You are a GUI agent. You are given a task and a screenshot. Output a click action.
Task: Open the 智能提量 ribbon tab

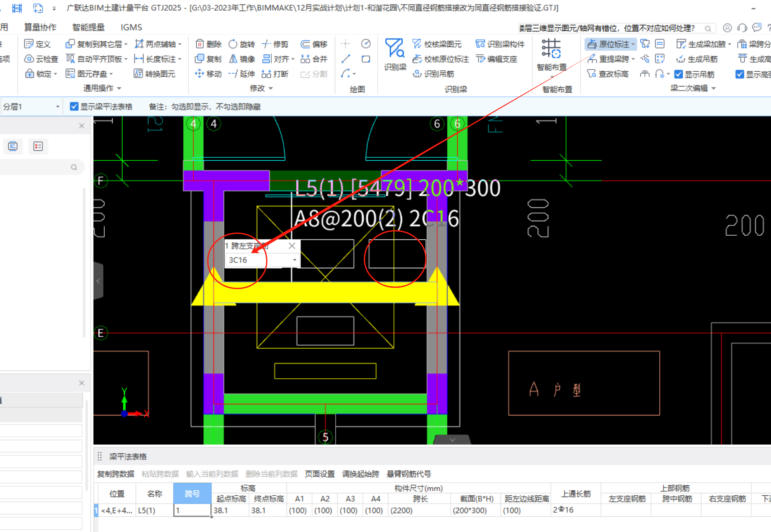coord(88,27)
